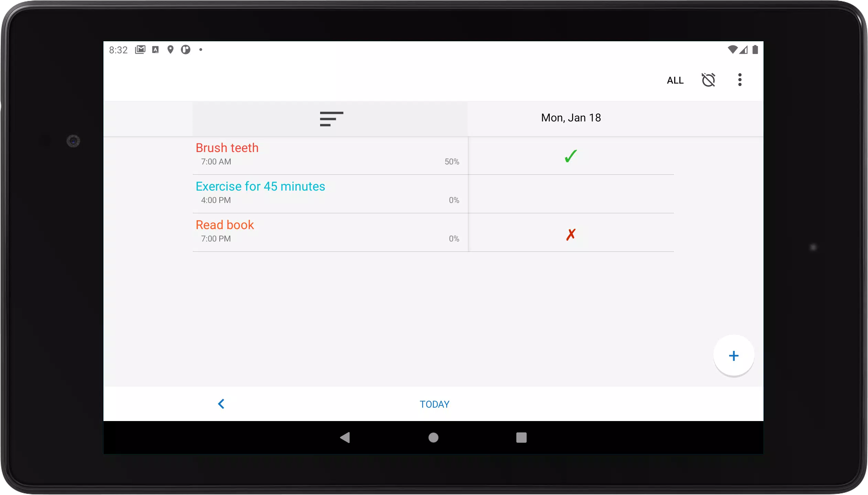Tap the 0% score of Exercise habit
The width and height of the screenshot is (868, 495).
454,200
